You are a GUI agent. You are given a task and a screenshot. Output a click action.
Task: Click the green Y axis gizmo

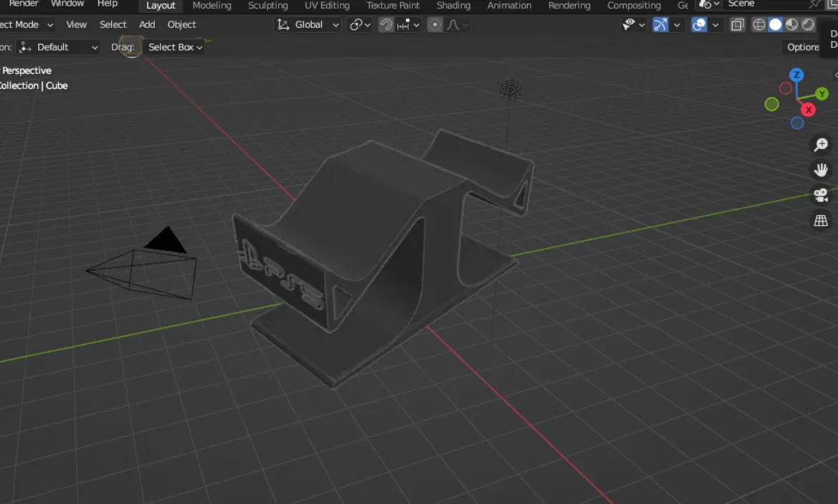point(822,94)
